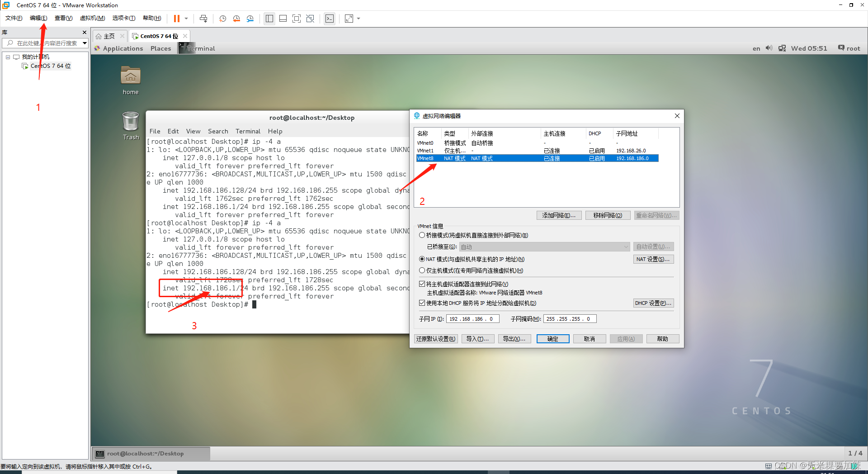Viewport: 868px width, 474px height.
Task: Click the unity mode icon
Action: click(310, 19)
